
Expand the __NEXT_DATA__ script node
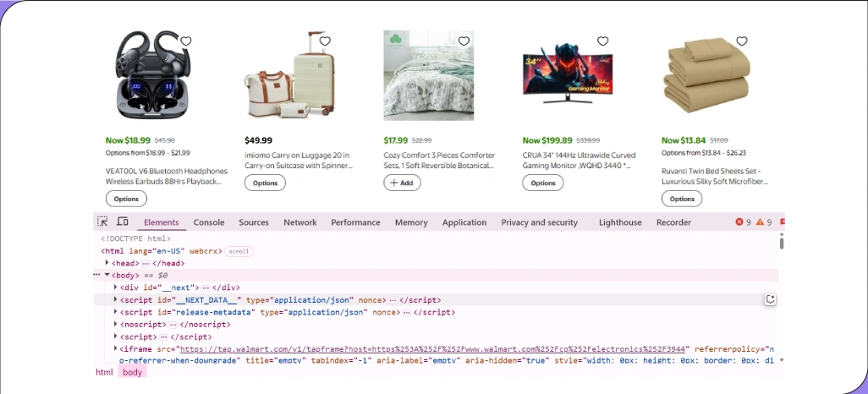[116, 299]
